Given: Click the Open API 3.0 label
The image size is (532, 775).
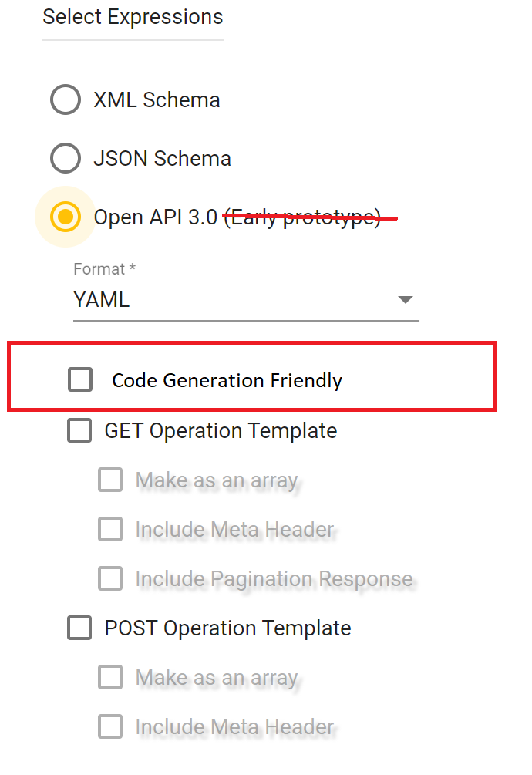Looking at the screenshot, I should [154, 217].
